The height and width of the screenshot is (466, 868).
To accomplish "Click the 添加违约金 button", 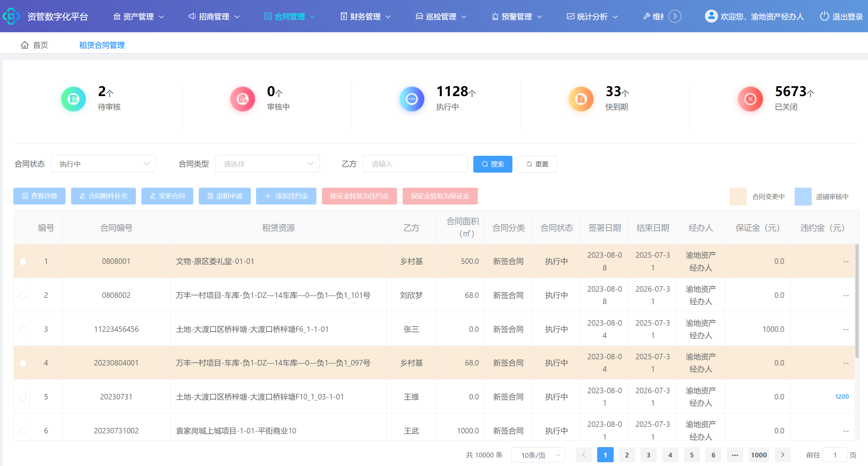I will pos(286,196).
